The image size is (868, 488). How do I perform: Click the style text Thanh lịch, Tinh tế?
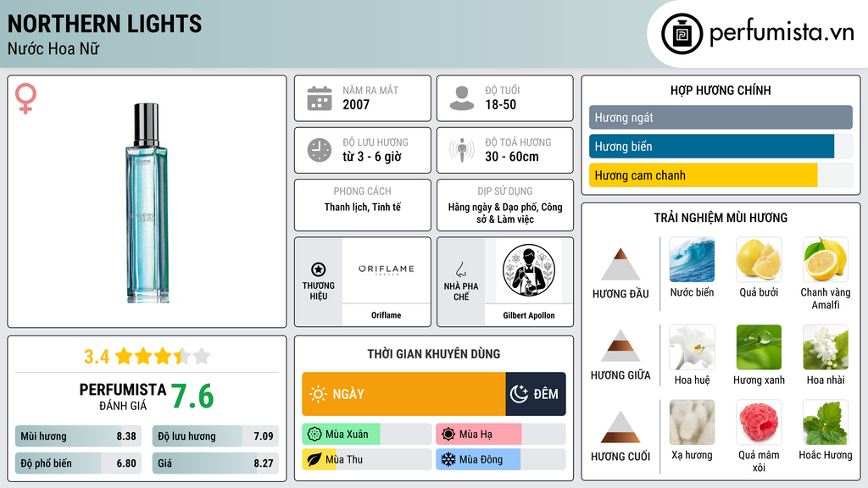[x=363, y=207]
